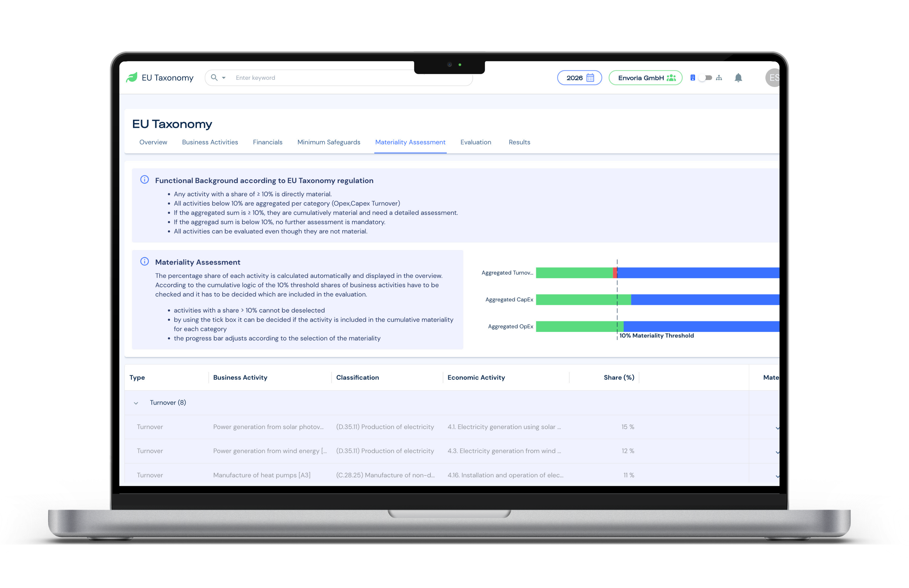Switch to the Minimum Safeguards tab
The image size is (909, 588).
pos(328,142)
